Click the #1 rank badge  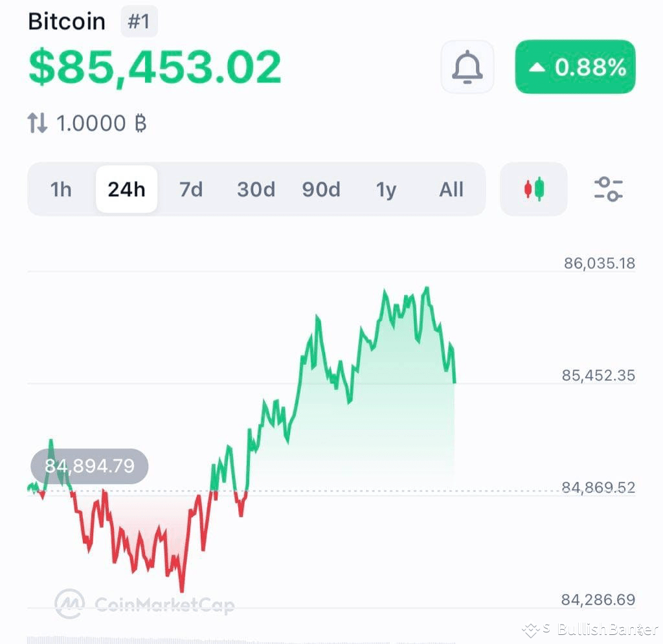(x=139, y=21)
